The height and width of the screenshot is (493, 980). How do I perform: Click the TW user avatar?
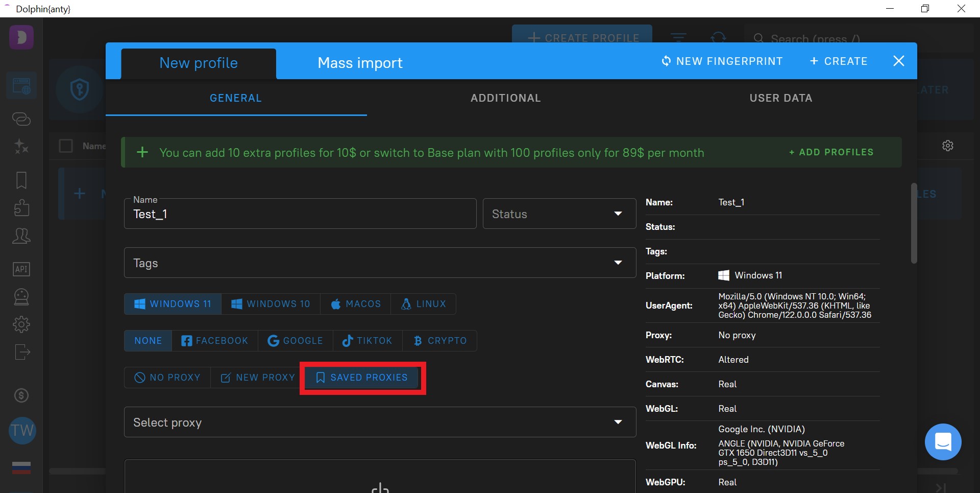pos(22,430)
